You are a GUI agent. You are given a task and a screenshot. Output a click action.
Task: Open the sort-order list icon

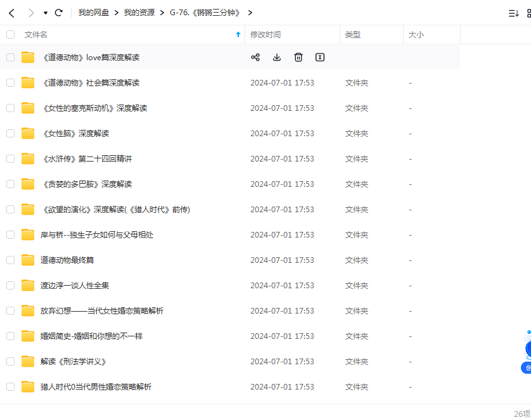coord(513,12)
